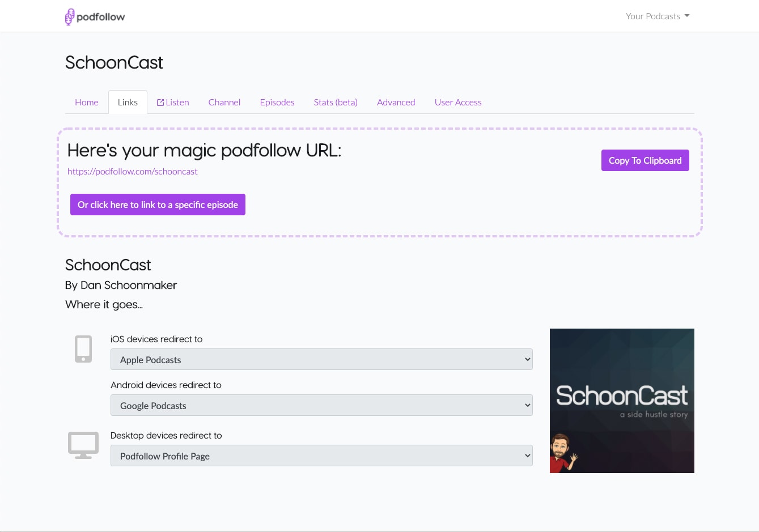Image resolution: width=759 pixels, height=532 pixels.
Task: Click the podfollow brand name text
Action: point(101,17)
